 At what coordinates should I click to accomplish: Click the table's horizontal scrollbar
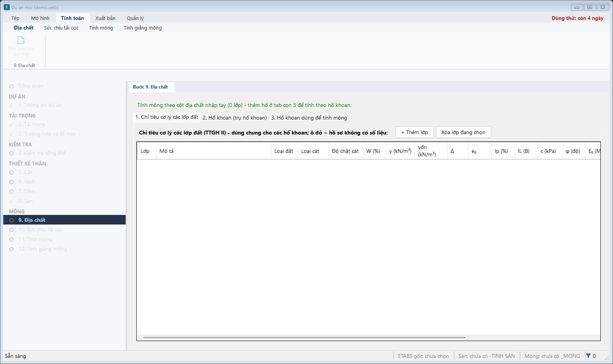coord(304,338)
